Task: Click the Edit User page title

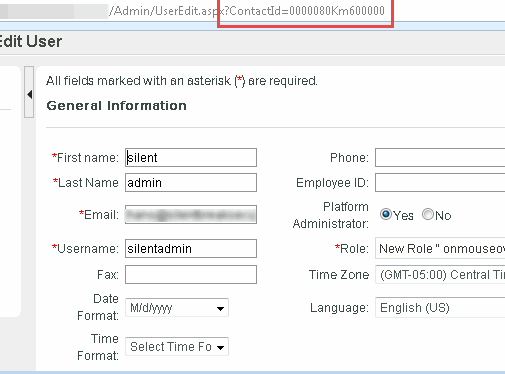Action: [31, 42]
